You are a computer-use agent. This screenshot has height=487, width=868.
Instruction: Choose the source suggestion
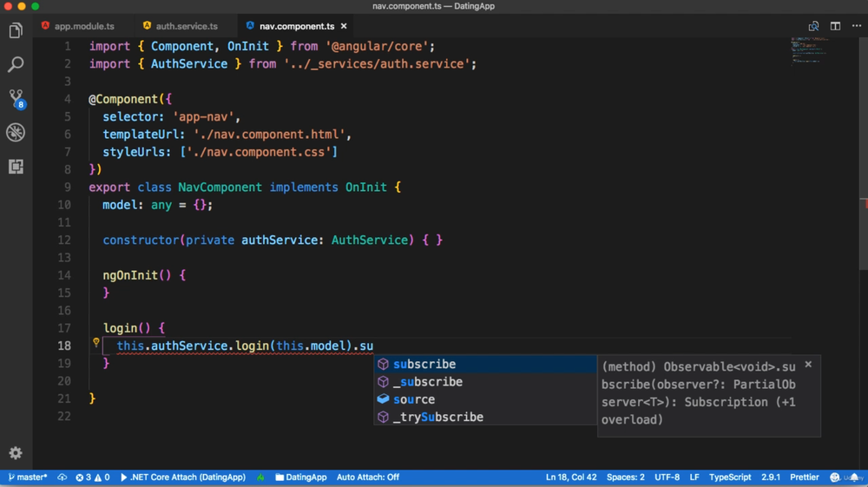pyautogui.click(x=485, y=399)
